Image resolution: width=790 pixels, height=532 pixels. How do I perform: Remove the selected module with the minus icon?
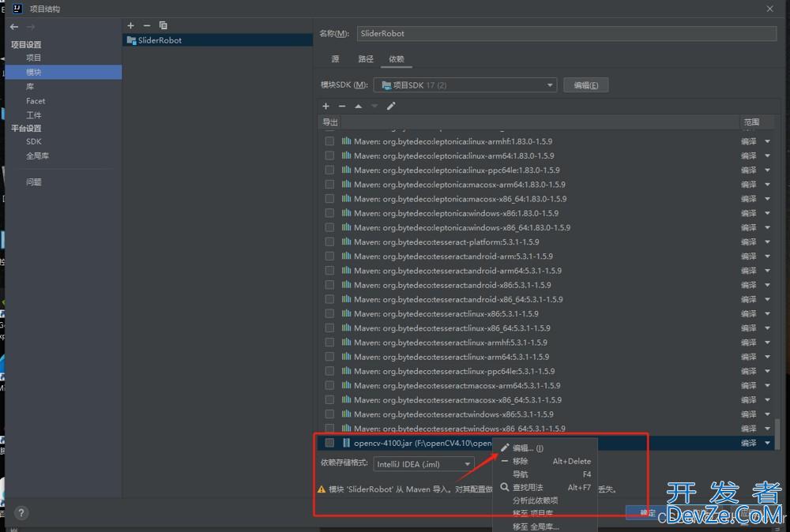click(x=147, y=25)
